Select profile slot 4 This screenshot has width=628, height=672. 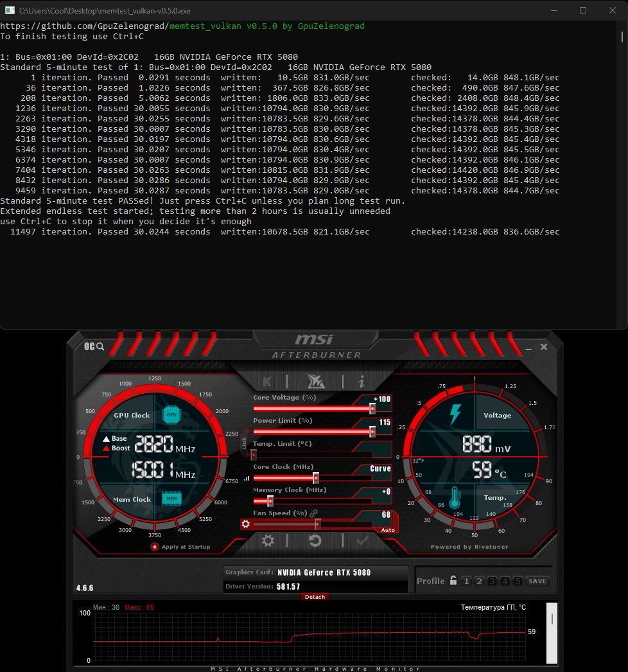pos(505,581)
